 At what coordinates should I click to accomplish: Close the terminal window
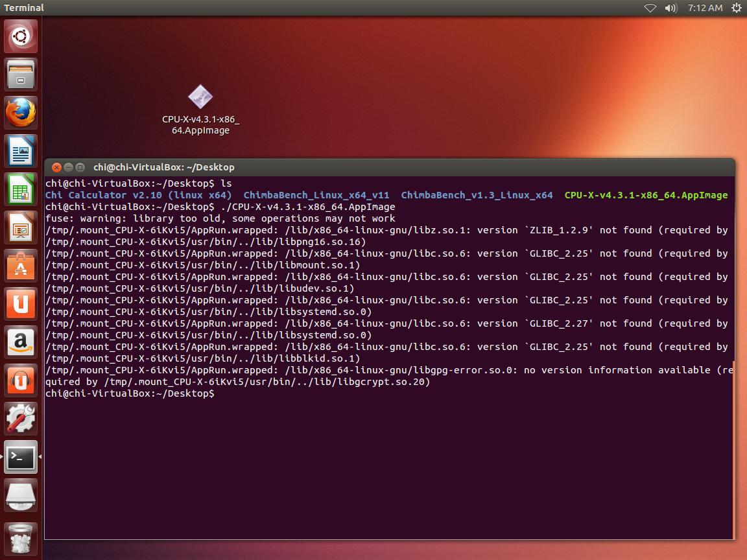[56, 167]
